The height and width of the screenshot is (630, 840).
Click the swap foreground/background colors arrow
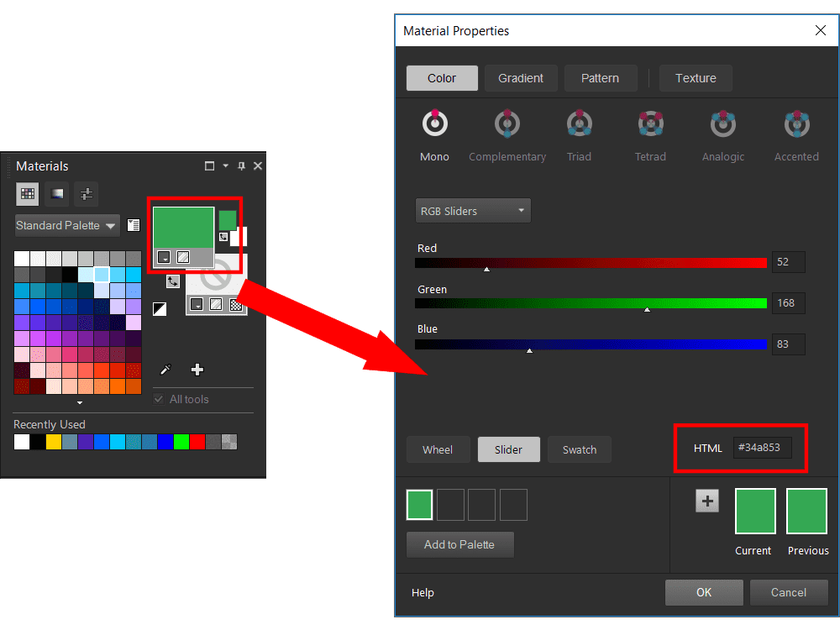[173, 281]
